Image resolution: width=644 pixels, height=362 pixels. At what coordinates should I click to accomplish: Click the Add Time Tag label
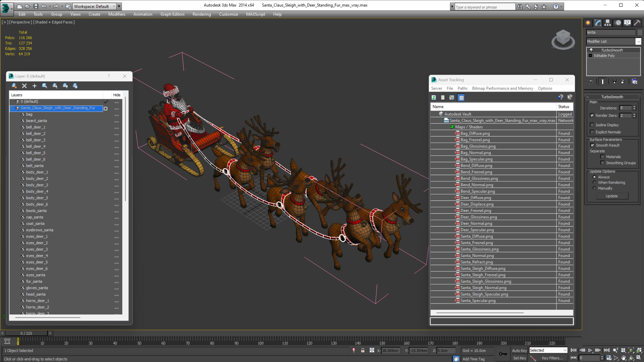tap(474, 359)
